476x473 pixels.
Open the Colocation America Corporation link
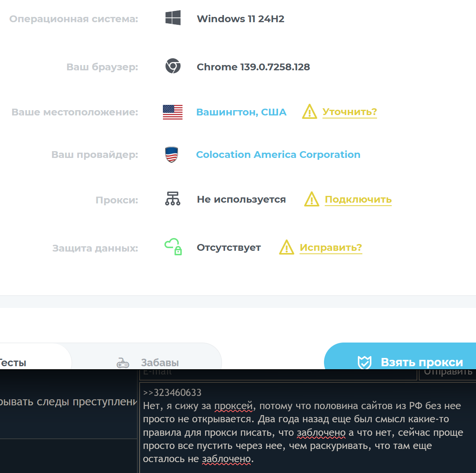pyautogui.click(x=278, y=155)
